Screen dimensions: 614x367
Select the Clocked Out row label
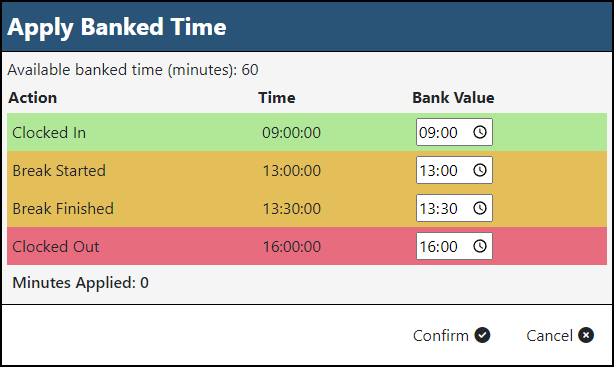click(56, 247)
